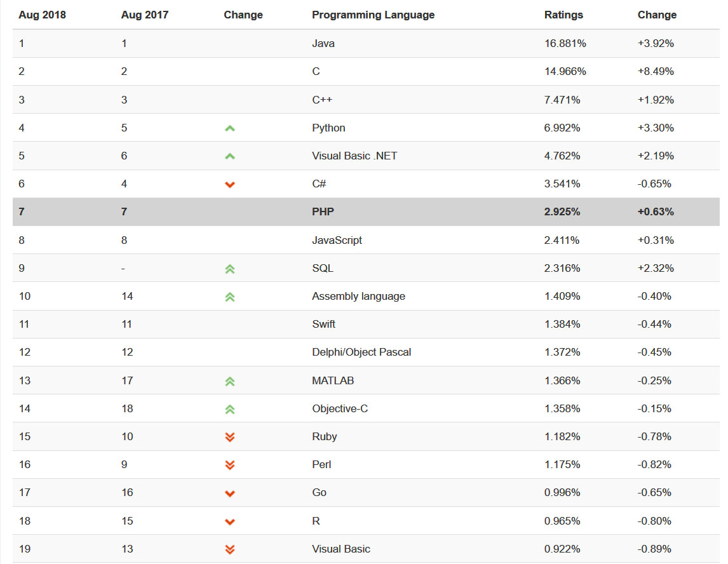728x564 pixels.
Task: Click the double down arrow beside Ruby
Action: point(230,437)
